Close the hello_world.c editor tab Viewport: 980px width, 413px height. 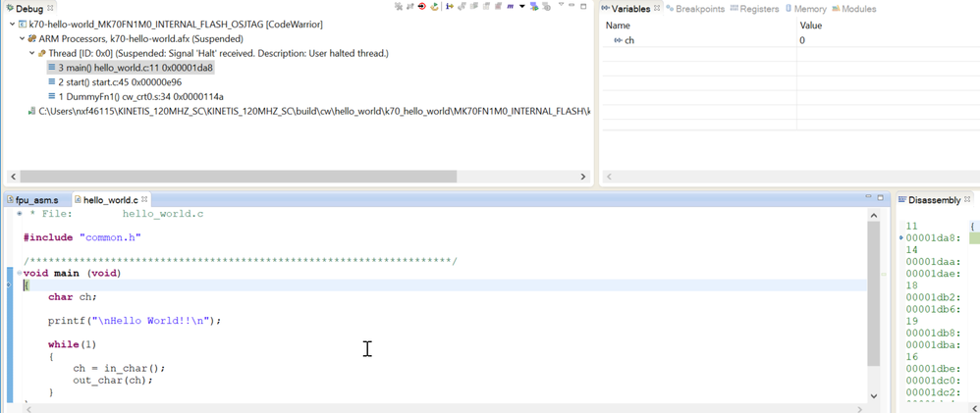pos(144,199)
